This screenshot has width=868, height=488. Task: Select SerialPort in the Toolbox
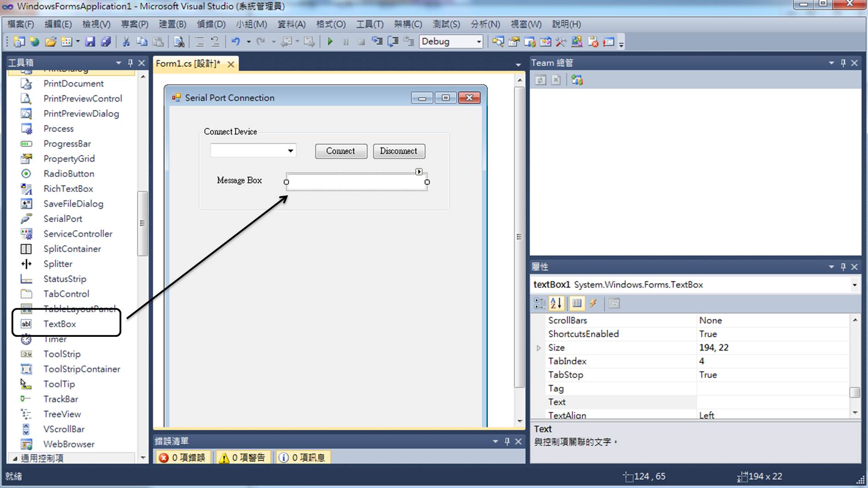[63, 219]
